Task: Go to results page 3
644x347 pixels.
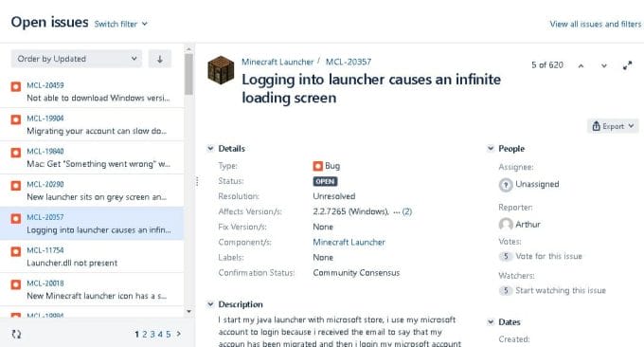Action: (152, 335)
